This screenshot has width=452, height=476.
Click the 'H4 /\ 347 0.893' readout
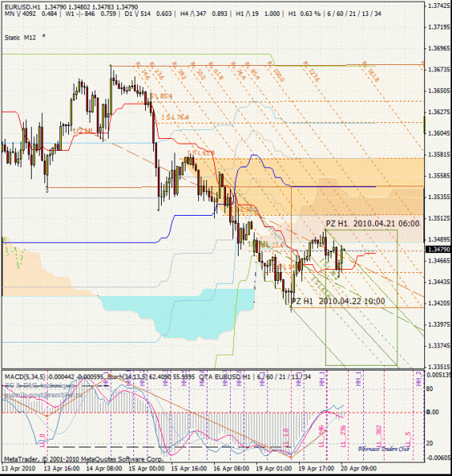(x=204, y=13)
